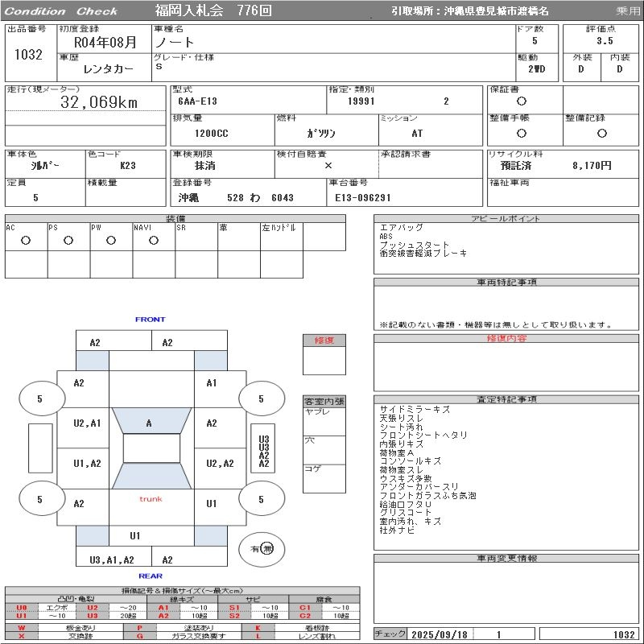Click the note 給油口フタU
The height and width of the screenshot is (644, 644).
coord(406,504)
